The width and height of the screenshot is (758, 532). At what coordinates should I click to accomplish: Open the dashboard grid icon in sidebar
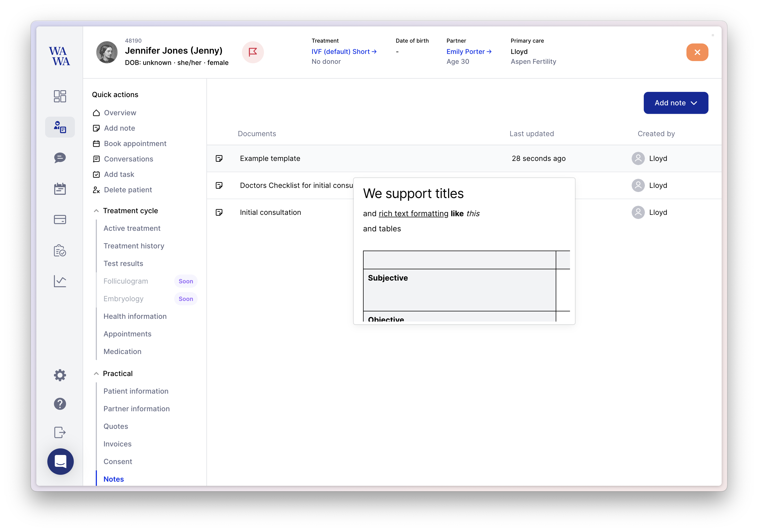point(60,96)
